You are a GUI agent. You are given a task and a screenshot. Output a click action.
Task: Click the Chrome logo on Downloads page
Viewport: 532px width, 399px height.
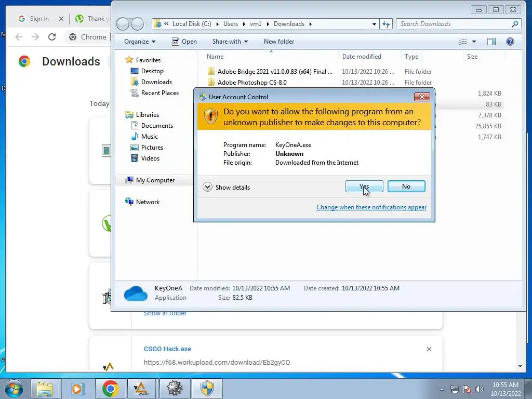pos(24,61)
